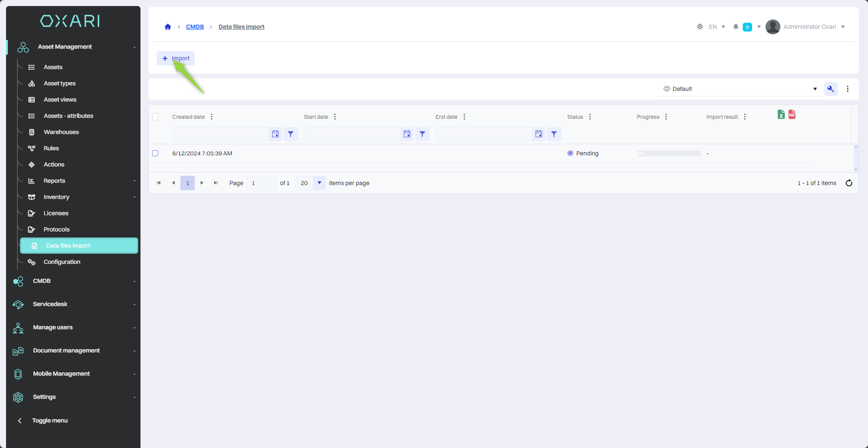
Task: Click the Import button
Action: [176, 58]
